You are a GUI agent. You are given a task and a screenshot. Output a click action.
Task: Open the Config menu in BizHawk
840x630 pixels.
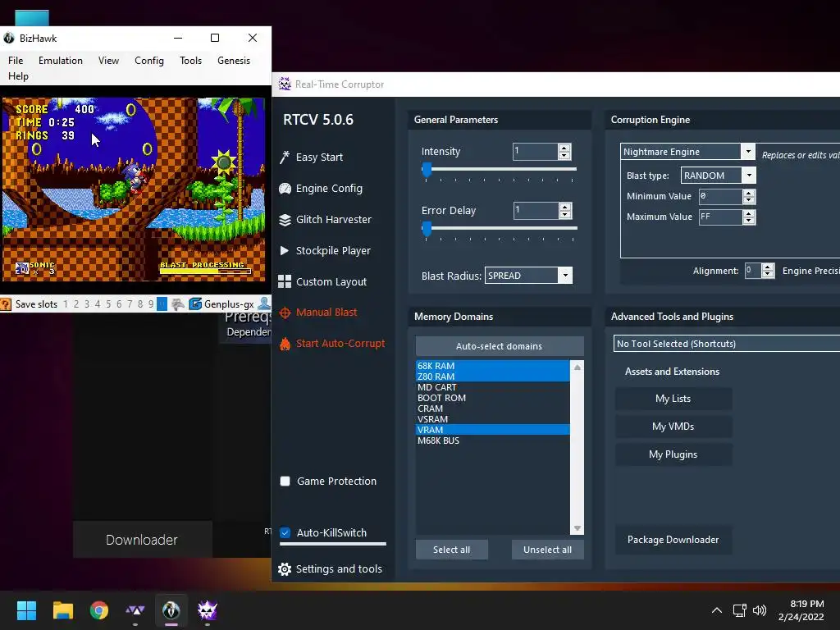point(149,61)
